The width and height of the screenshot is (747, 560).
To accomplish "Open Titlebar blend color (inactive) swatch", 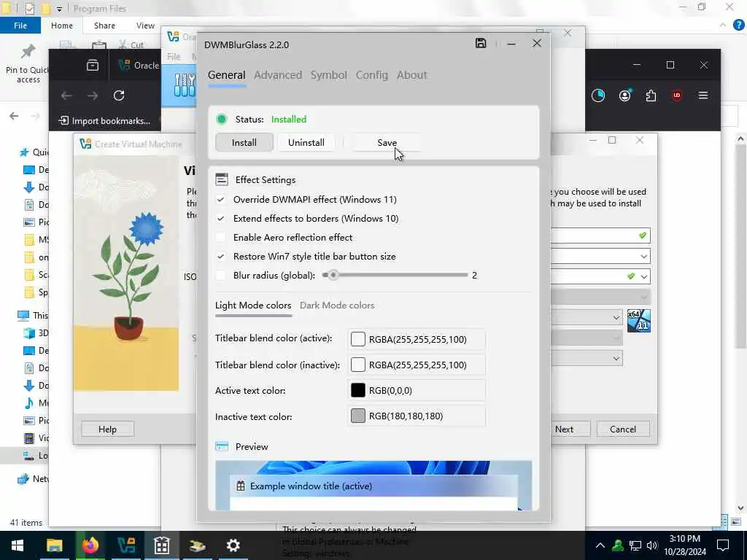I will click(x=357, y=365).
